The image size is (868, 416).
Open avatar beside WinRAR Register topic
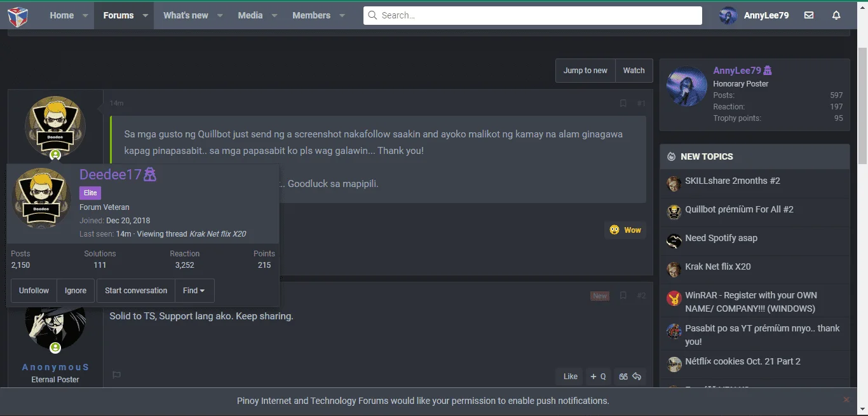(x=674, y=298)
